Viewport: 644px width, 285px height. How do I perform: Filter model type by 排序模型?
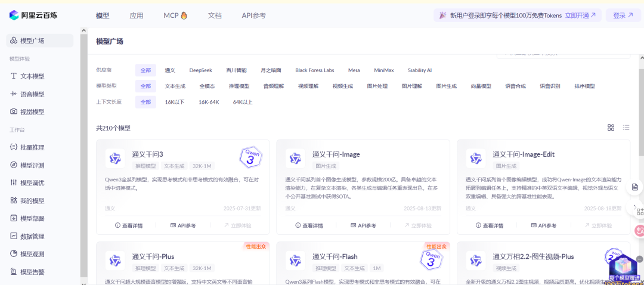pyautogui.click(x=584, y=86)
